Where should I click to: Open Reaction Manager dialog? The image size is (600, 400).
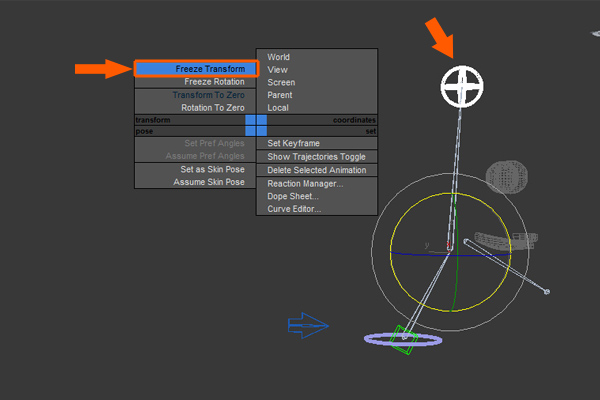click(x=317, y=184)
